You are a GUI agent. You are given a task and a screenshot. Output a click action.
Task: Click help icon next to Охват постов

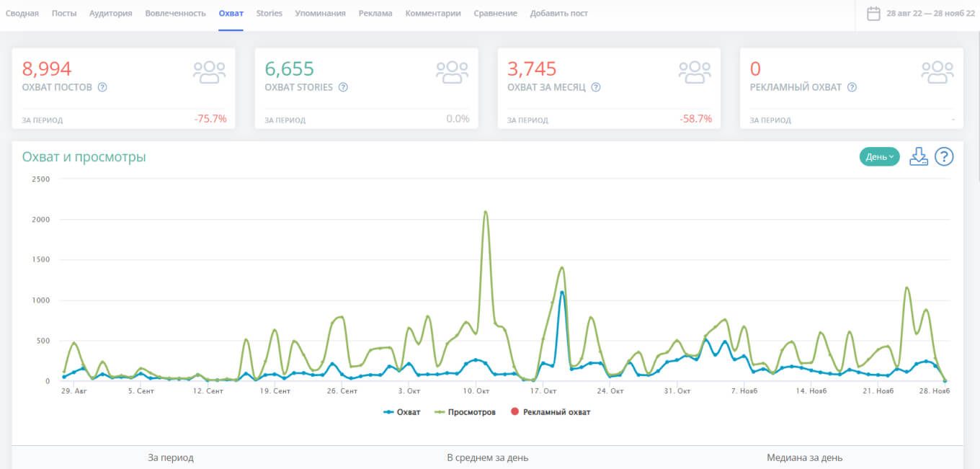tap(102, 87)
